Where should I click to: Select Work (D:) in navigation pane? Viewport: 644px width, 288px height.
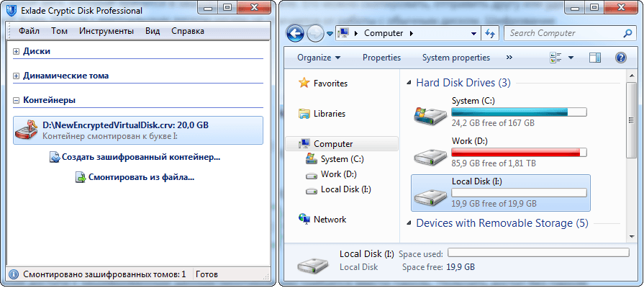point(338,174)
